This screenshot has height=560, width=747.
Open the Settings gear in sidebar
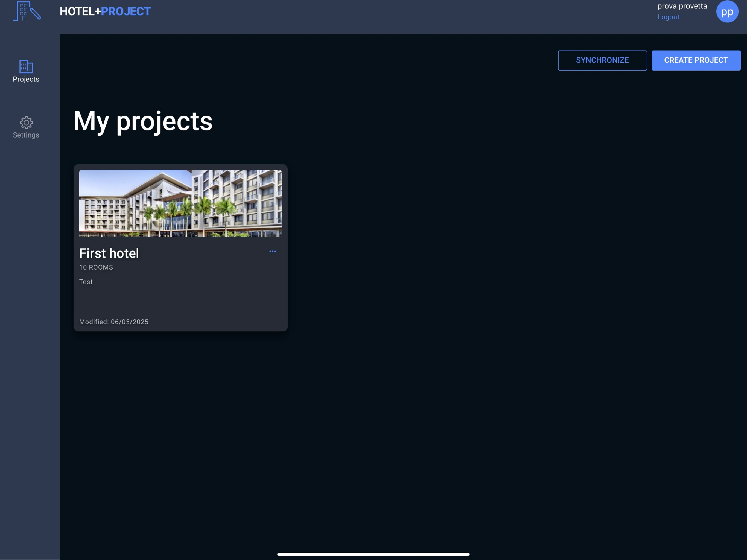26,122
